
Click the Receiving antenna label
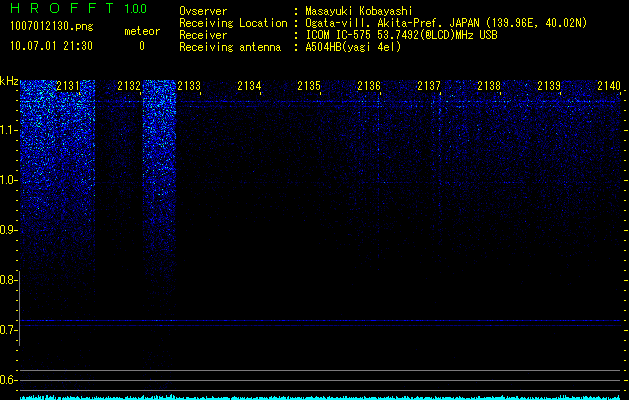click(230, 47)
